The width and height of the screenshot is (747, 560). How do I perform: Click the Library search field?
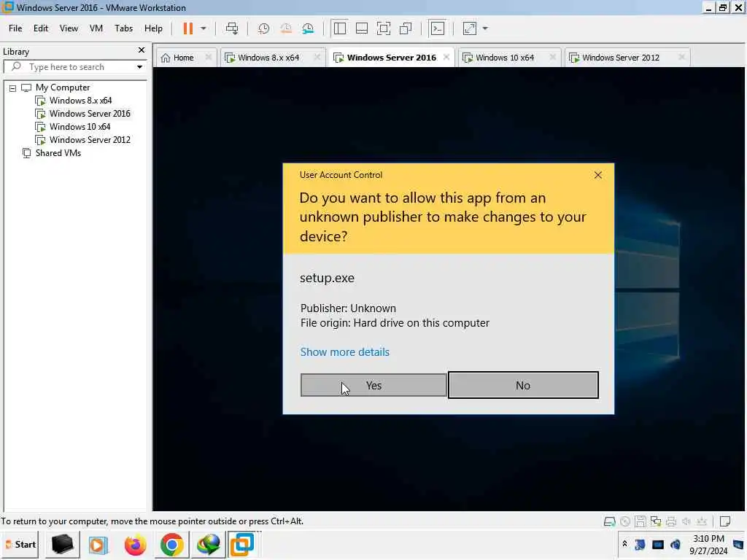[74, 67]
